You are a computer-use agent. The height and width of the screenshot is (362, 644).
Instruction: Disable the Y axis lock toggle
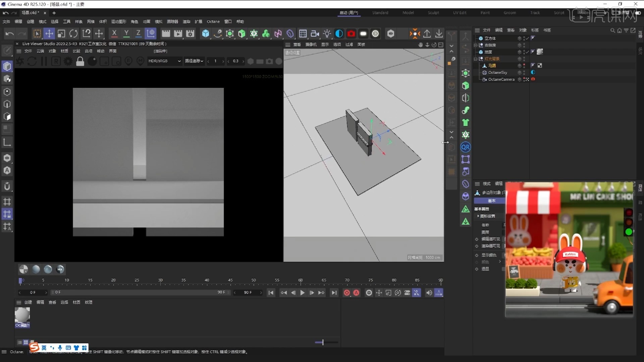(x=126, y=34)
